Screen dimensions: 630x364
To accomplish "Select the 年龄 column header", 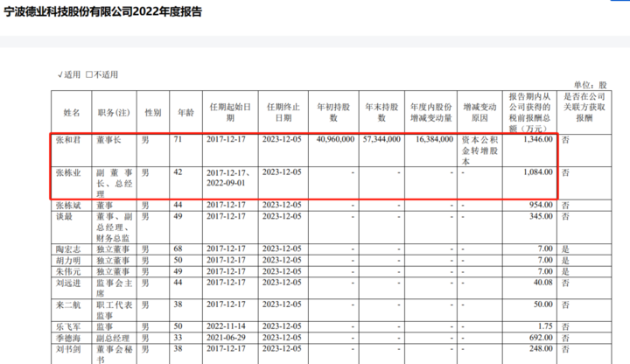I will 185,113.
